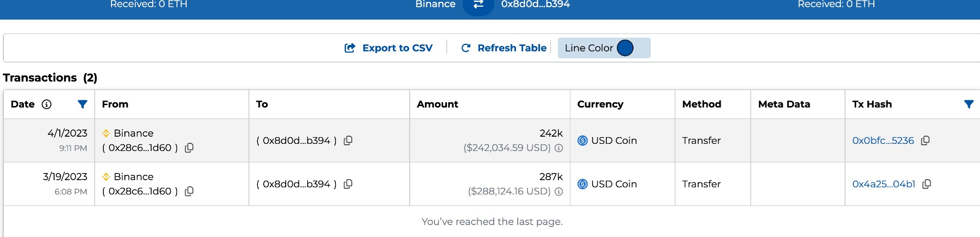
Task: Open transaction 0x0bfc...5236 link
Action: [x=883, y=140]
